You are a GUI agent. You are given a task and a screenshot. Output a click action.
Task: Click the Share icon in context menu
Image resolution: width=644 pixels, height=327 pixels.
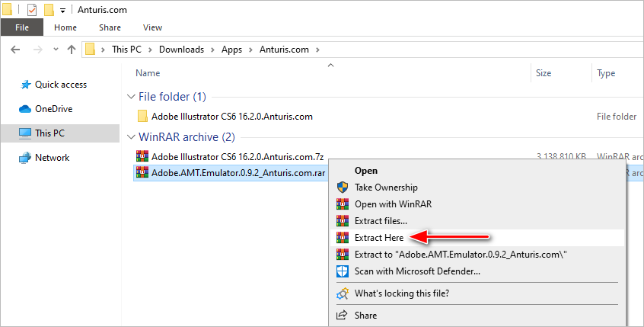pyautogui.click(x=342, y=315)
